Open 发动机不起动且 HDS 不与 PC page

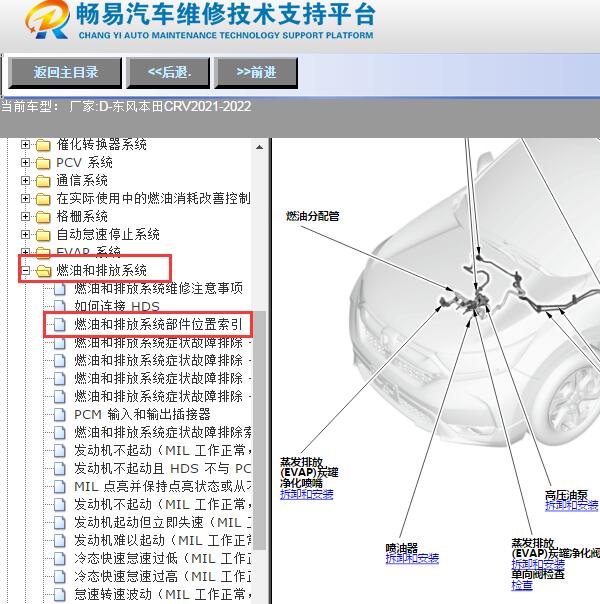pos(163,468)
